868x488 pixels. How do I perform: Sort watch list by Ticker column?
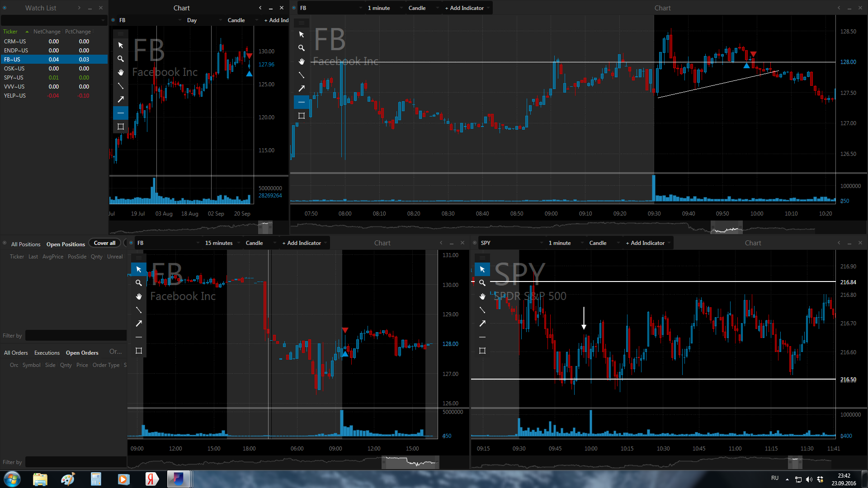click(x=10, y=32)
